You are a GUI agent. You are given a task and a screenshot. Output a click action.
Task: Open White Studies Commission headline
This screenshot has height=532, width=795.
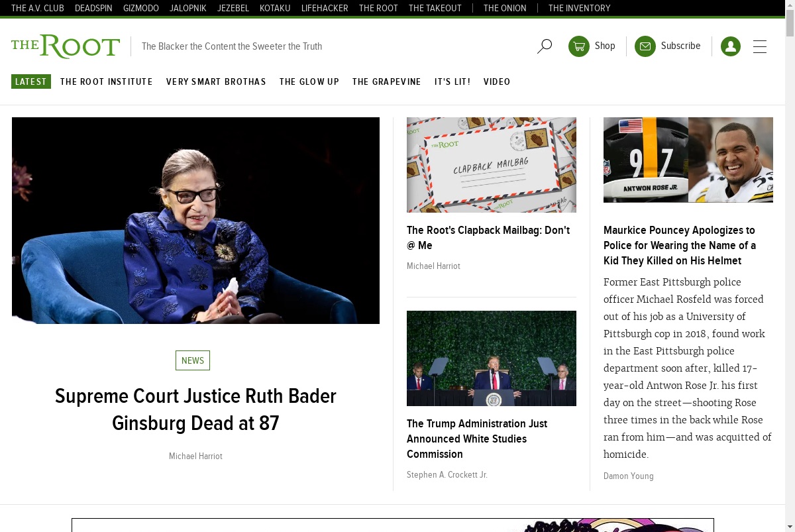[x=477, y=439]
